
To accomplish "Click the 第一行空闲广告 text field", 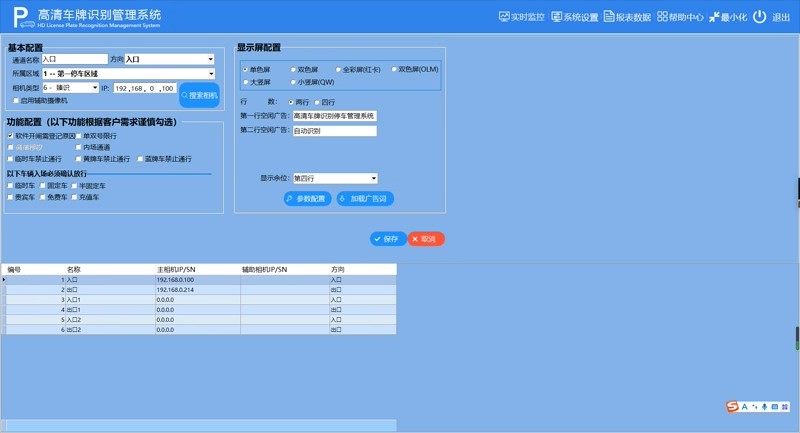I will (334, 116).
